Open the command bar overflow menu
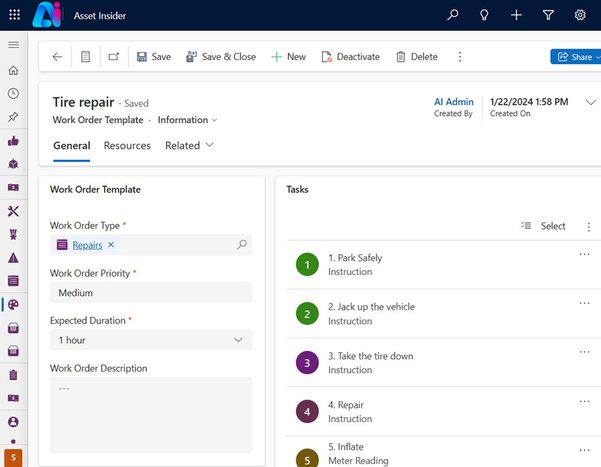The height and width of the screenshot is (467, 601). click(x=460, y=57)
